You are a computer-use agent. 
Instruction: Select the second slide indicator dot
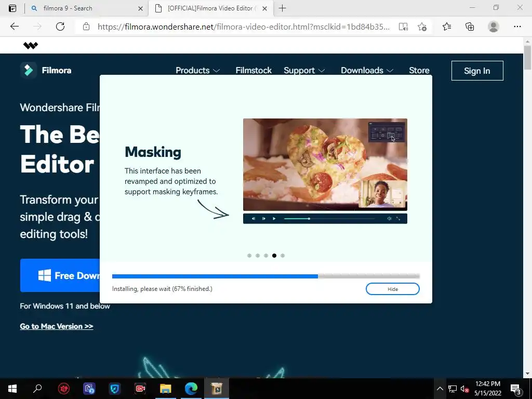coord(258,256)
